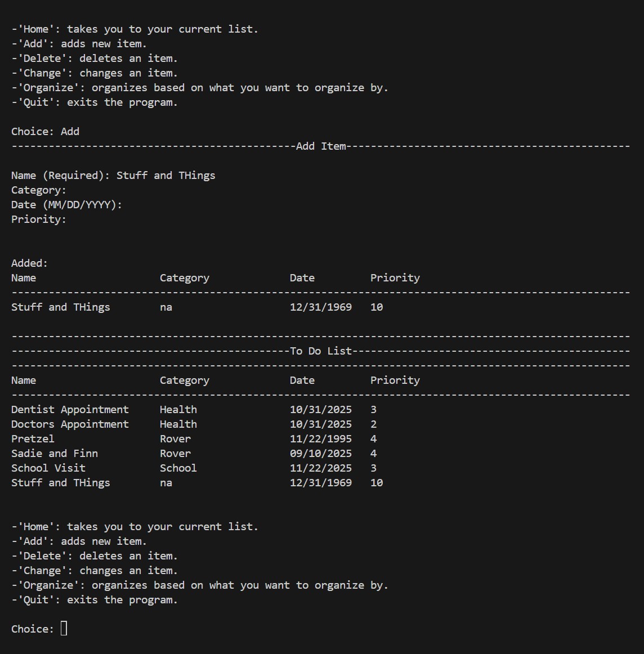This screenshot has height=654, width=644.
Task: Click the 'Priority:' prompt in Add Item form
Action: pyautogui.click(x=38, y=220)
